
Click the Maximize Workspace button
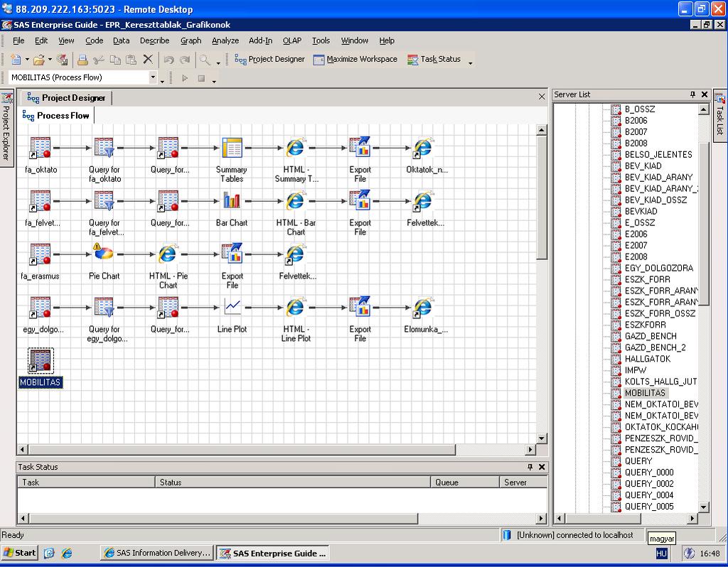(x=355, y=60)
